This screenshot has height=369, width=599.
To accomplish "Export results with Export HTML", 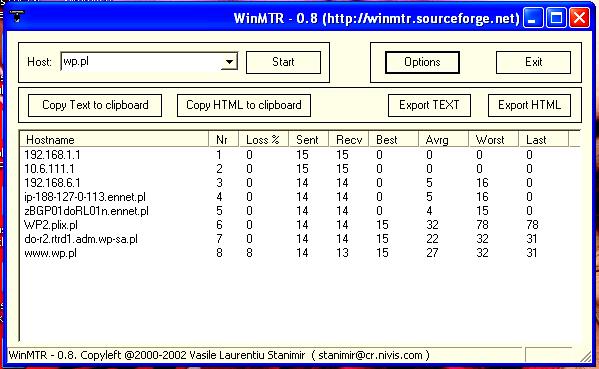I will point(529,105).
